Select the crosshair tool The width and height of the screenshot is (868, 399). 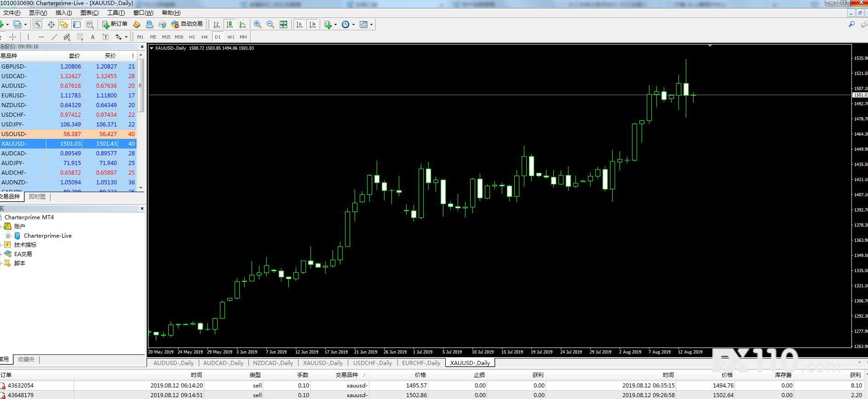(x=13, y=37)
